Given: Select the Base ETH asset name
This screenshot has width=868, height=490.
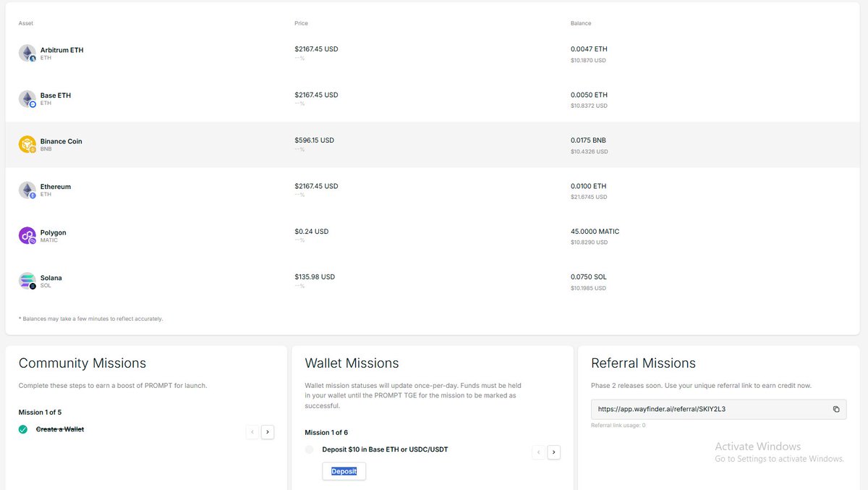Looking at the screenshot, I should tap(56, 96).
